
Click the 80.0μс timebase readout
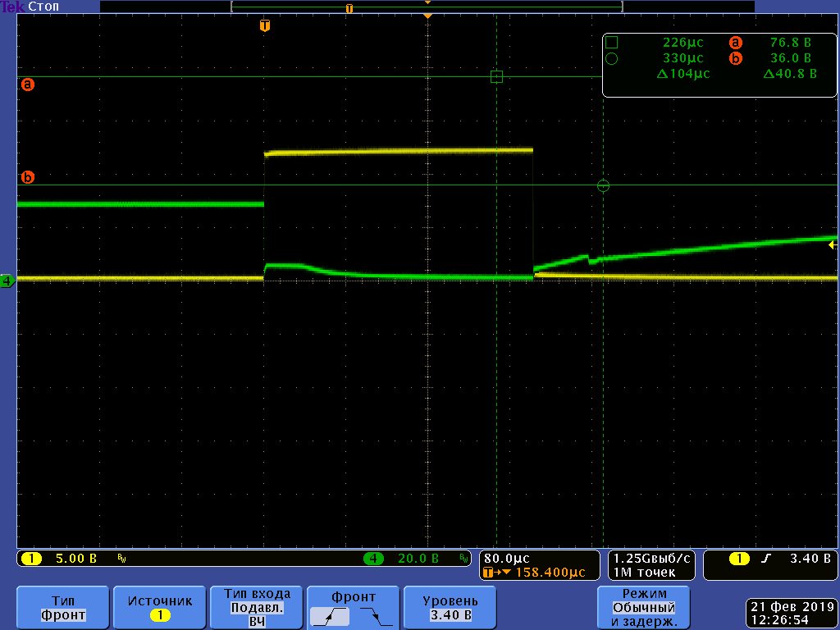tap(507, 559)
